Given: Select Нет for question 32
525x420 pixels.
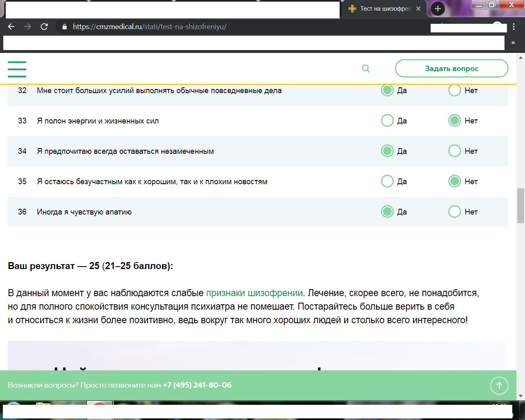Looking at the screenshot, I should click(x=454, y=90).
